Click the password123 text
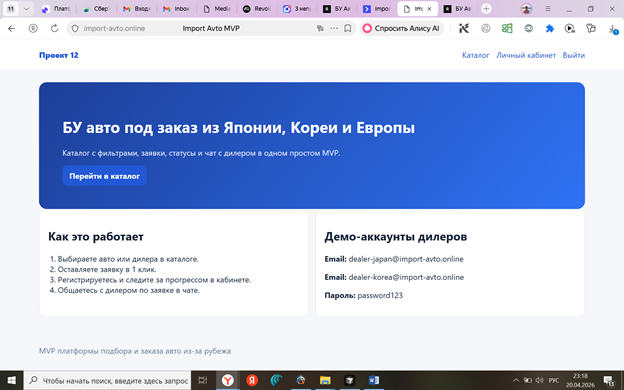This screenshot has height=390, width=624. click(380, 295)
